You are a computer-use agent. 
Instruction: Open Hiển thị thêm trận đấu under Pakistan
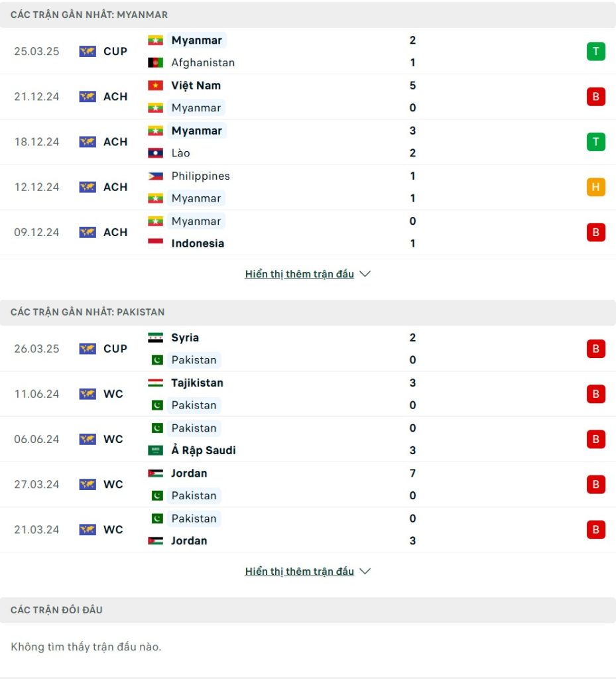[x=300, y=572]
